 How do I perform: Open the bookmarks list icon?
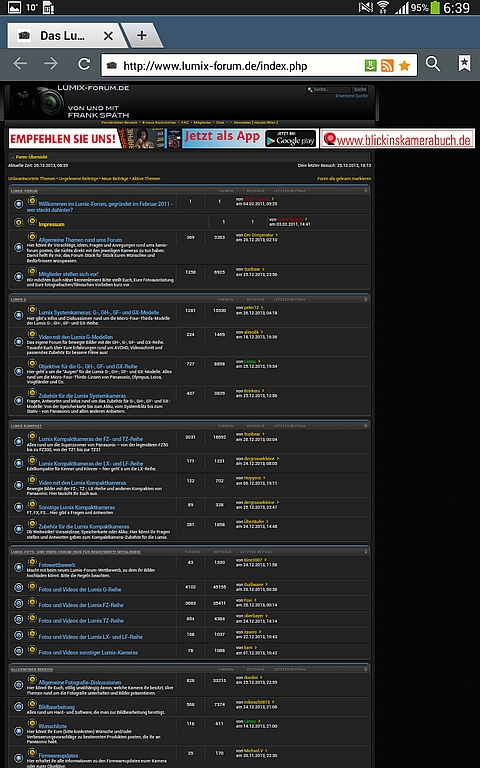464,64
